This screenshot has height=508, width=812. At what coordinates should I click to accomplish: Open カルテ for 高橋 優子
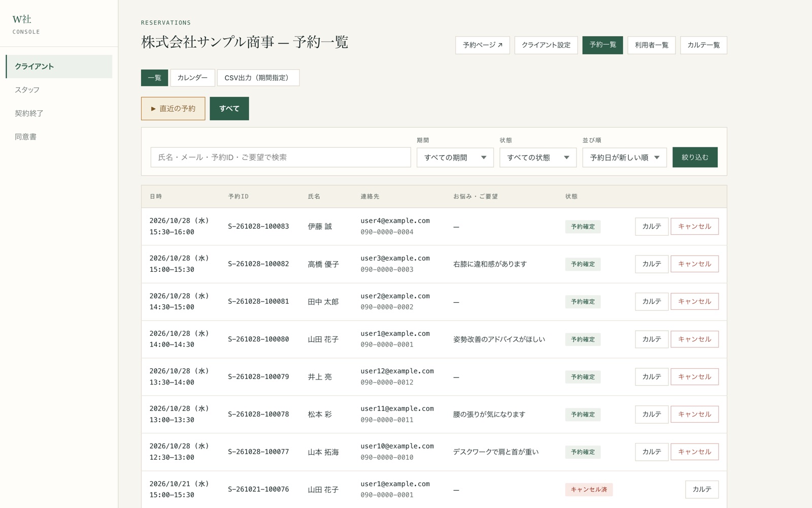(652, 264)
